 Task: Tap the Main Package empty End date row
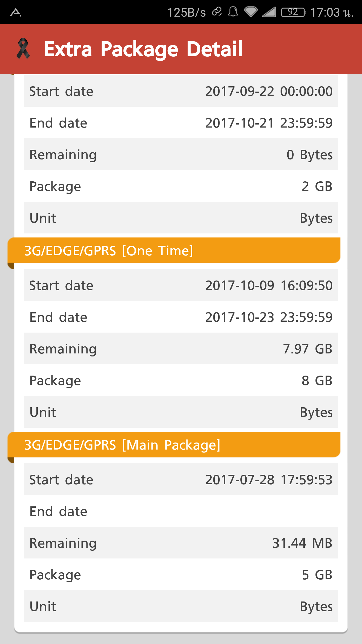(x=181, y=511)
